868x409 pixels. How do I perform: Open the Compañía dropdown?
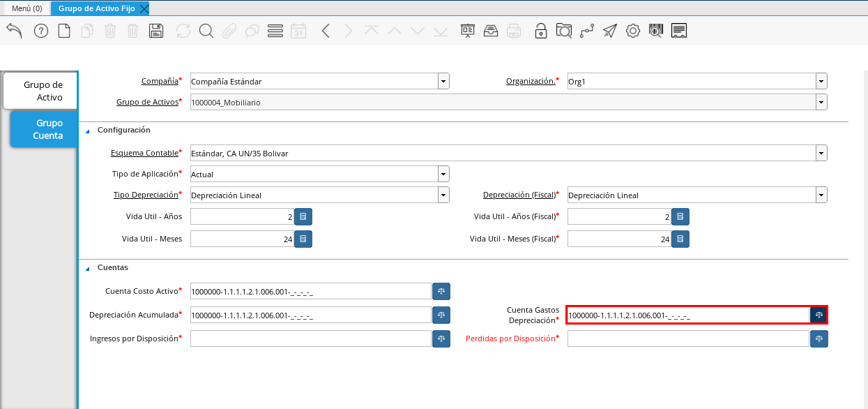[x=443, y=82]
